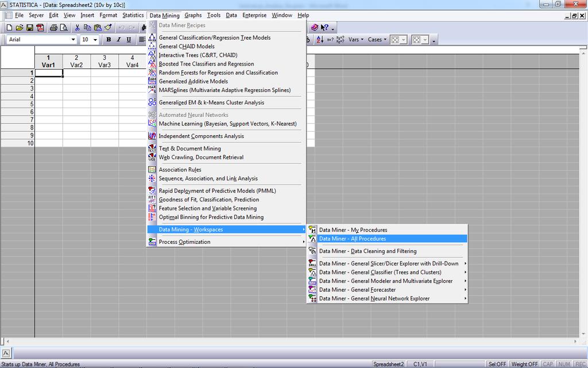Open the second pattern swatch dropdown
The image size is (588, 368).
[x=425, y=40]
